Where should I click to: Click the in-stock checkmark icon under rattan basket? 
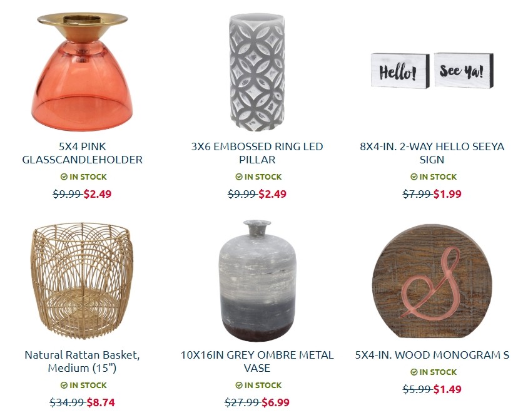click(64, 386)
